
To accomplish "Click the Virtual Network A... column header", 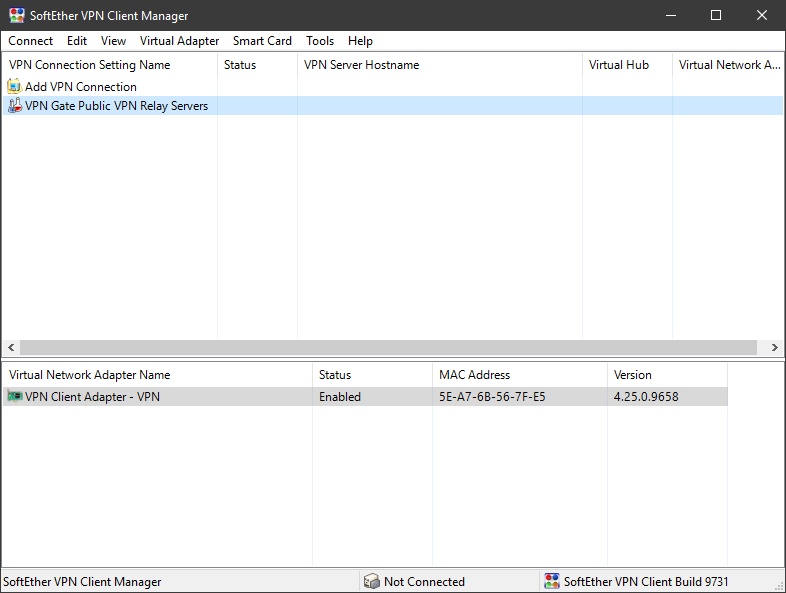I will tap(728, 65).
